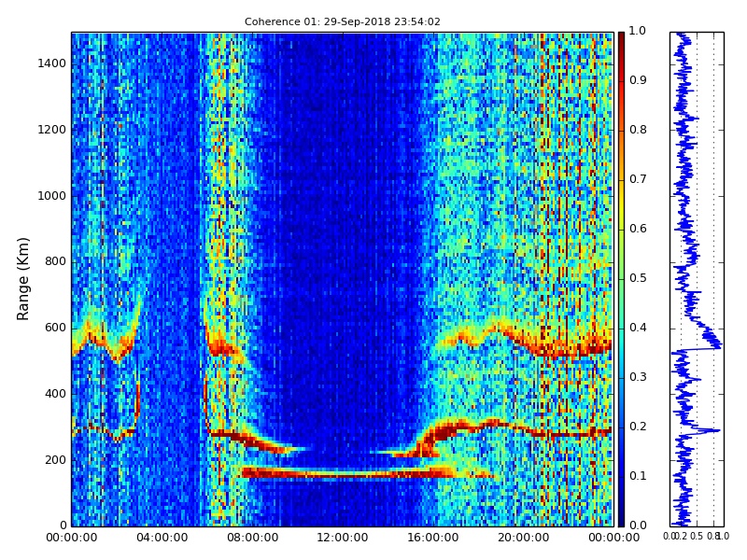Click the 'Range (Km)' y-axis label
Screen dimensions: 747x560
(x=22, y=279)
